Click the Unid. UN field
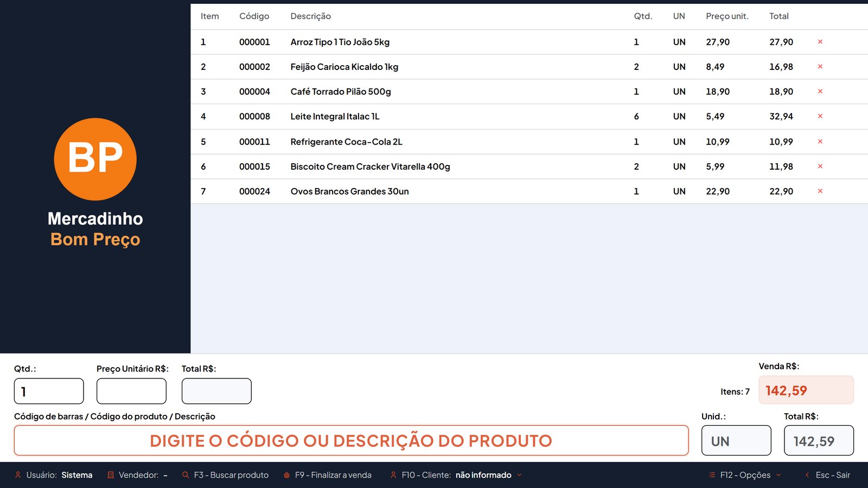The width and height of the screenshot is (868, 488). coord(736,440)
